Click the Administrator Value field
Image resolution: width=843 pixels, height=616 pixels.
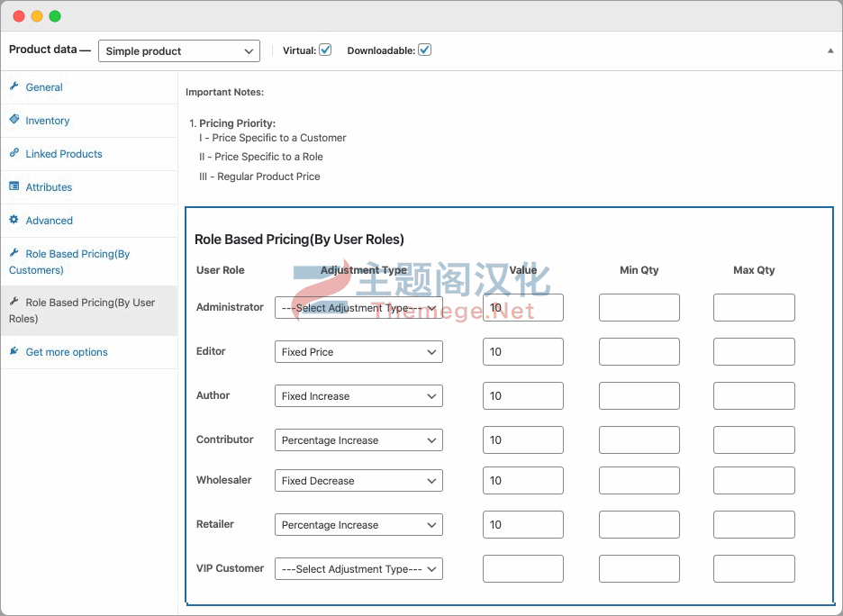click(x=523, y=307)
